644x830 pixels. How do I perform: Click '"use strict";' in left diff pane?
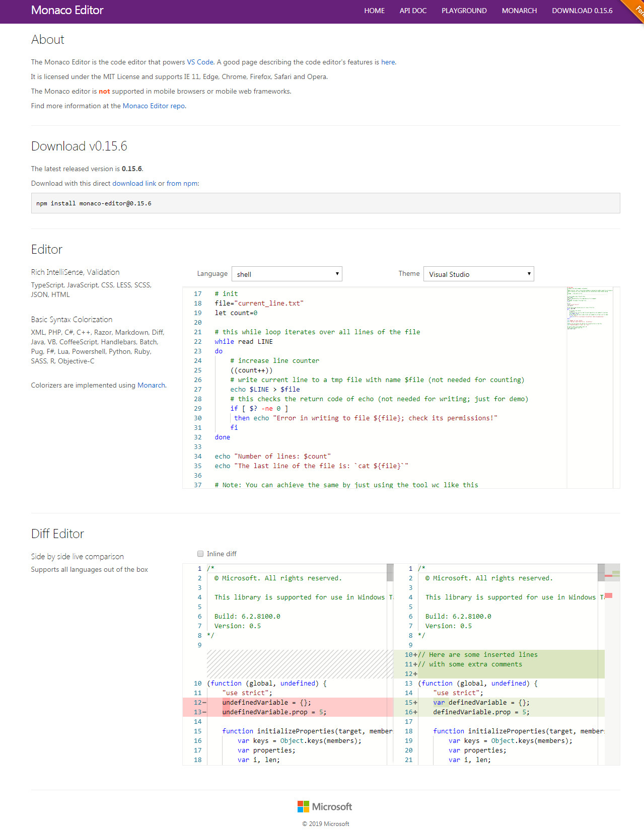pos(247,693)
